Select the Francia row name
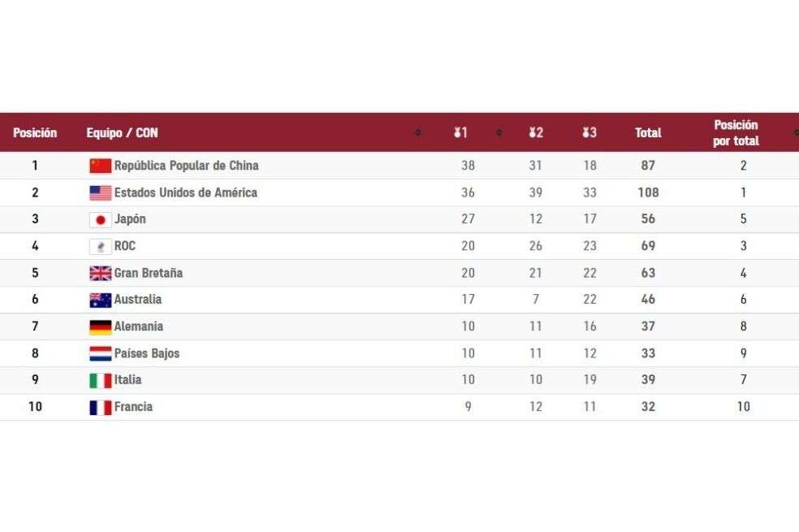The width and height of the screenshot is (799, 532). tap(133, 407)
